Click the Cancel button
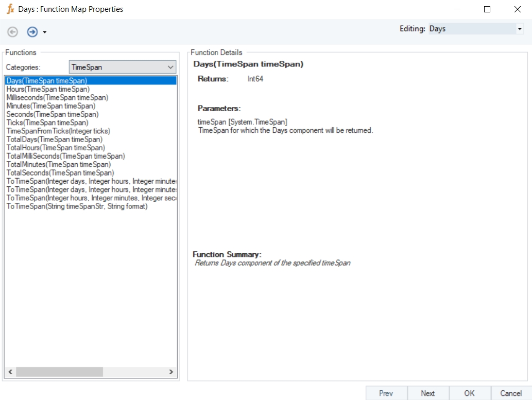The width and height of the screenshot is (532, 400). click(x=511, y=393)
